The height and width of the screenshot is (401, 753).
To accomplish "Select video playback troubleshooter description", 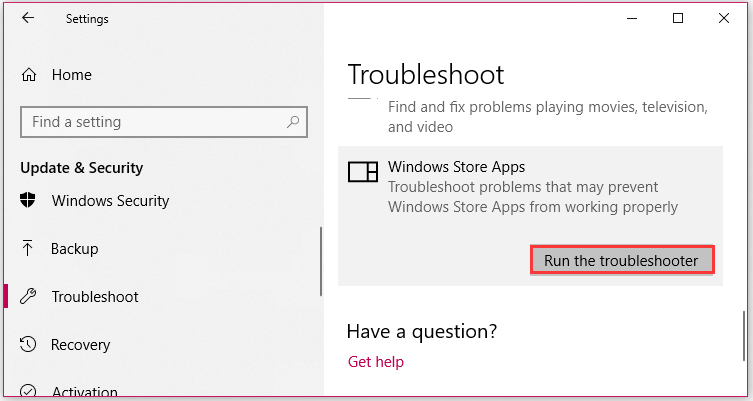I will [x=548, y=117].
